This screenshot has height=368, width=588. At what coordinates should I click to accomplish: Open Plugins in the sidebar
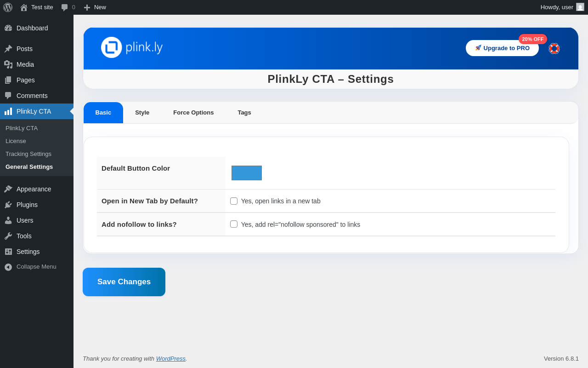(x=27, y=205)
